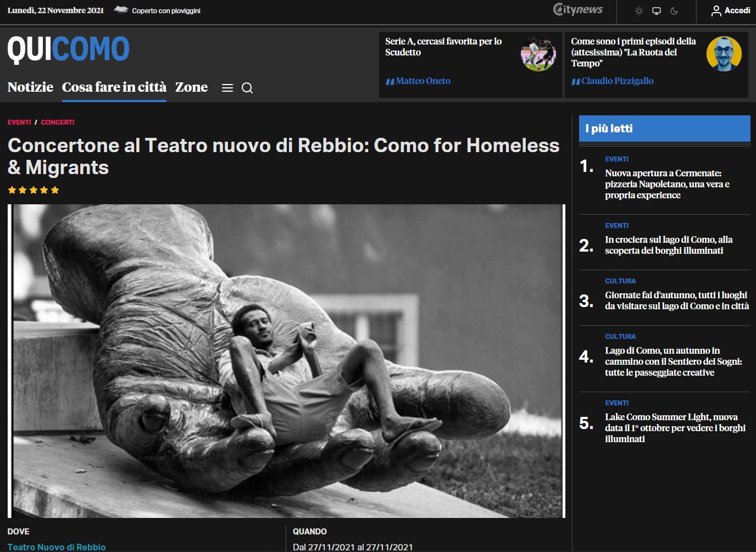Click the search magnifier icon

(247, 88)
